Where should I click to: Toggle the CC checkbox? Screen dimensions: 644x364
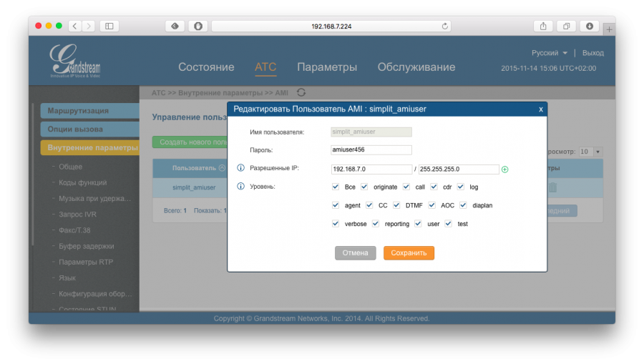click(369, 205)
